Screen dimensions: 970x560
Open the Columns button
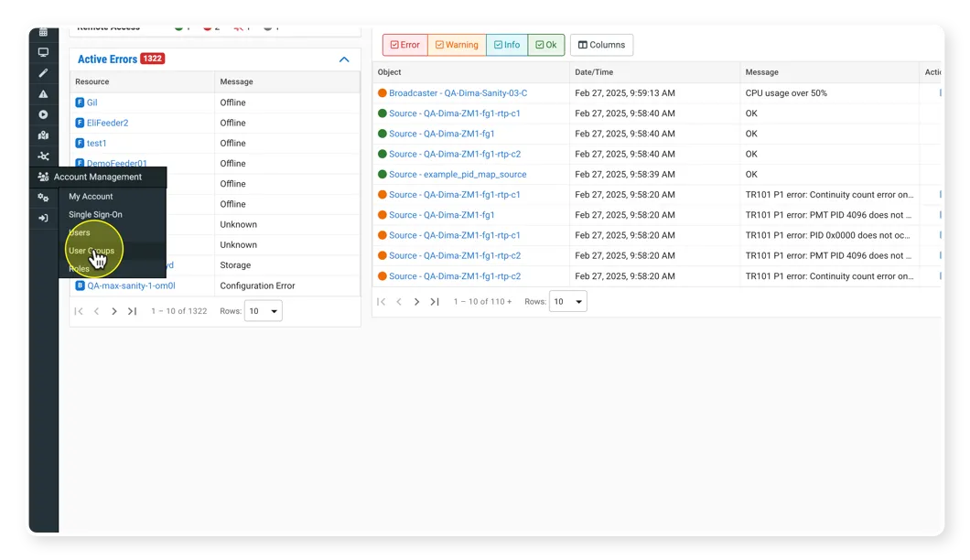pyautogui.click(x=601, y=45)
